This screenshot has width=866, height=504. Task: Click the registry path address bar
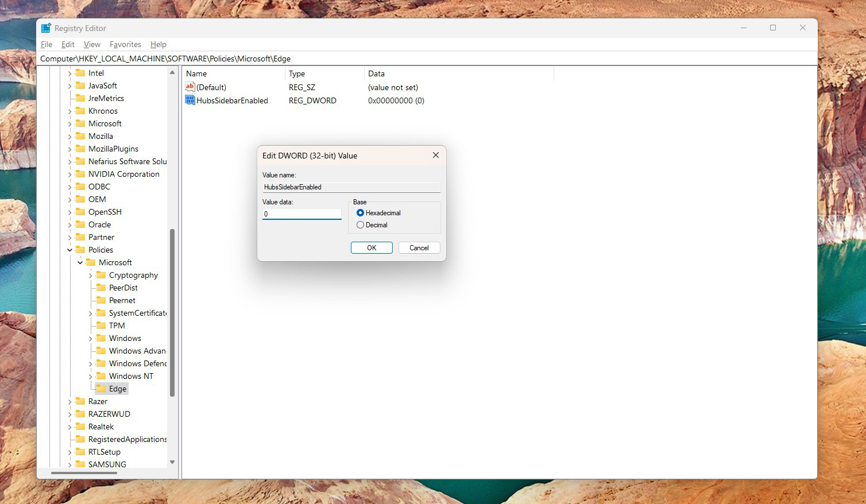point(427,59)
